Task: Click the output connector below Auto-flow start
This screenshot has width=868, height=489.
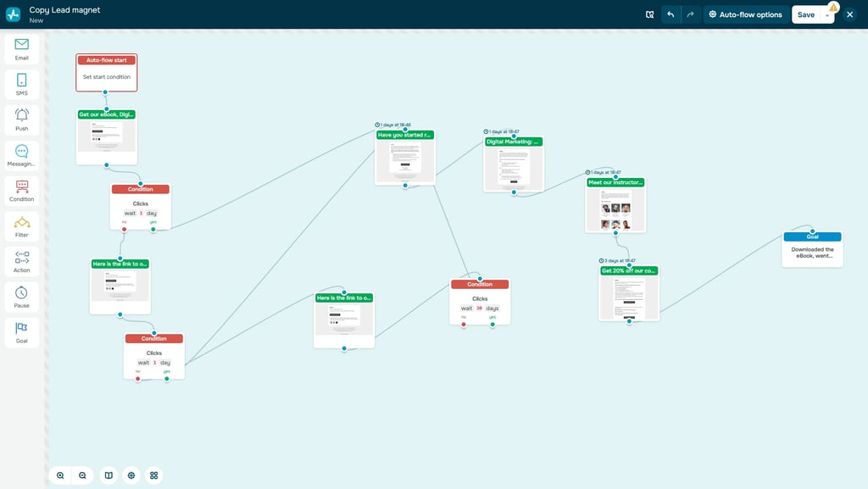Action: (105, 92)
